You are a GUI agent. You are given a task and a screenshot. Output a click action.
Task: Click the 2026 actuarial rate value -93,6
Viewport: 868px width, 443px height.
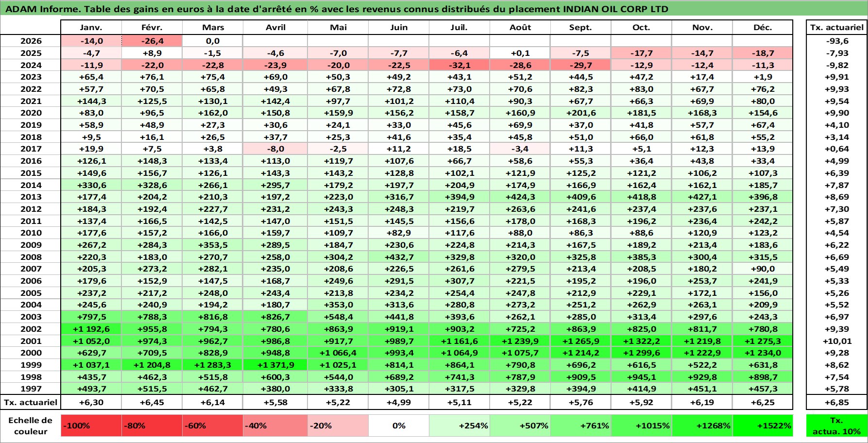tap(836, 41)
